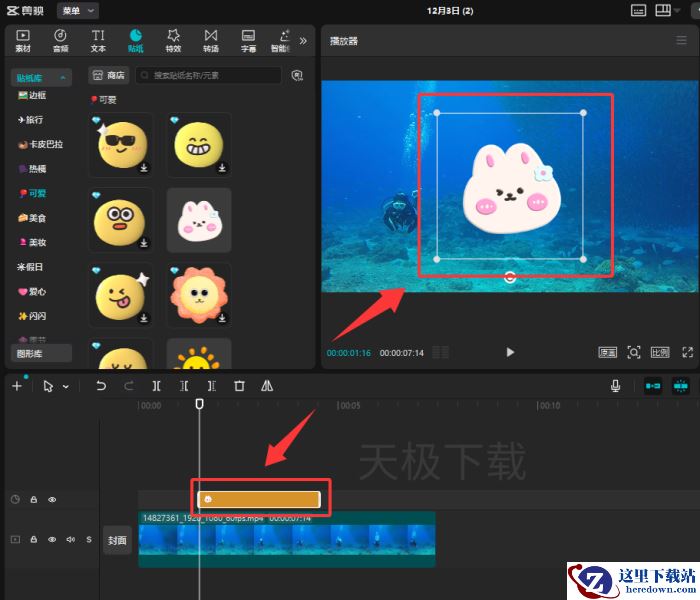
Task: Click the mirror flip icon
Action: coord(267,386)
